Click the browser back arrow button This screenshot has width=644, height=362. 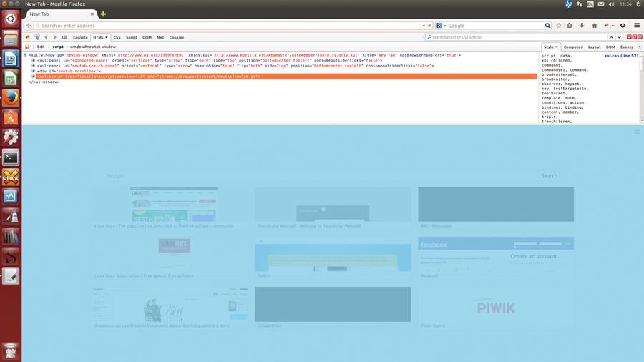click(29, 26)
